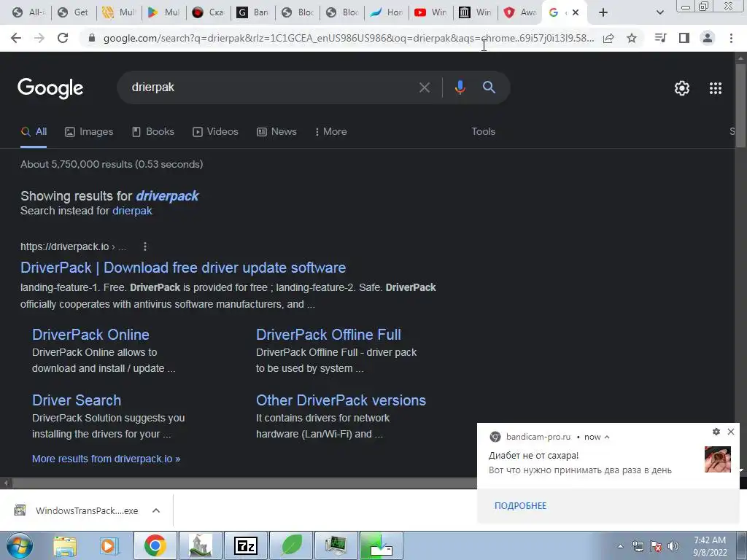This screenshot has height=560, width=747.
Task: Expand the tab search dropdown arrow
Action: click(659, 12)
